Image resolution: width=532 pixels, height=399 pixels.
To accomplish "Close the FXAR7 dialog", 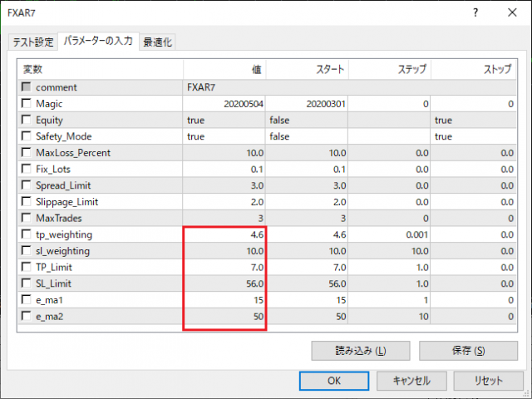I will pyautogui.click(x=512, y=13).
